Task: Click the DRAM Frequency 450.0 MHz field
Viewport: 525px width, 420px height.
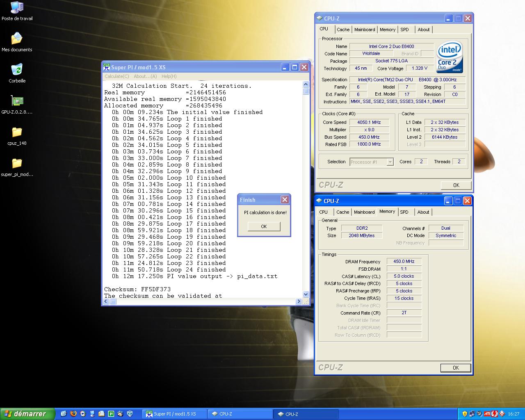Action: click(404, 261)
